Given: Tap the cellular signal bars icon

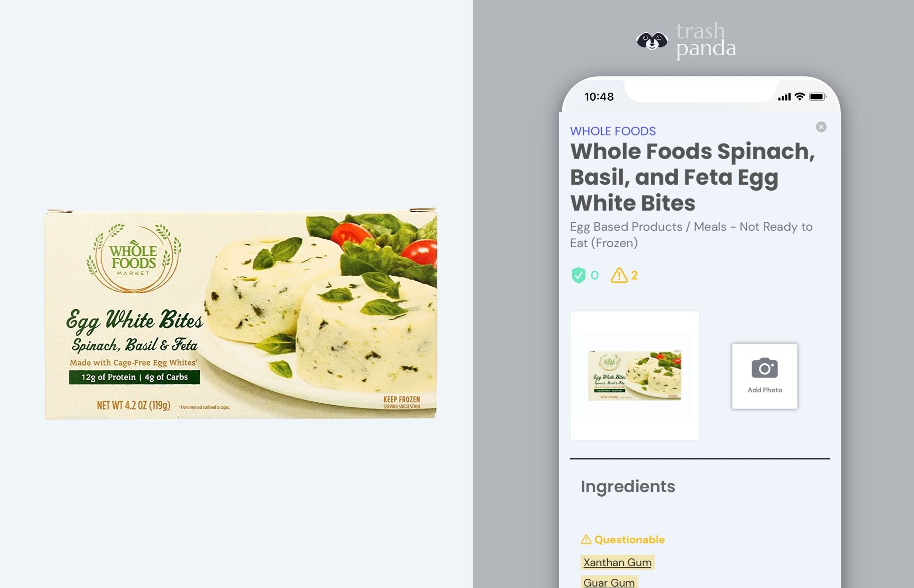Looking at the screenshot, I should pos(784,97).
